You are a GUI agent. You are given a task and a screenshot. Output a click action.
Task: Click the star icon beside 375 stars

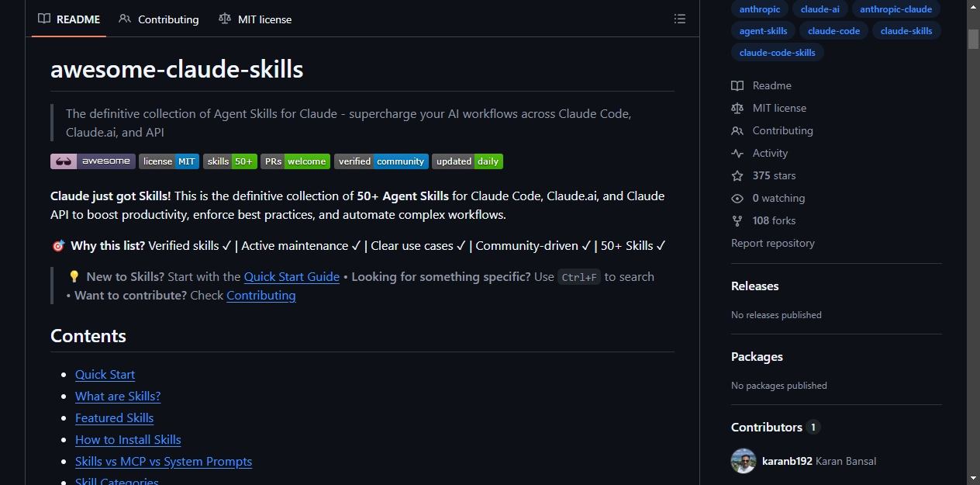point(737,175)
